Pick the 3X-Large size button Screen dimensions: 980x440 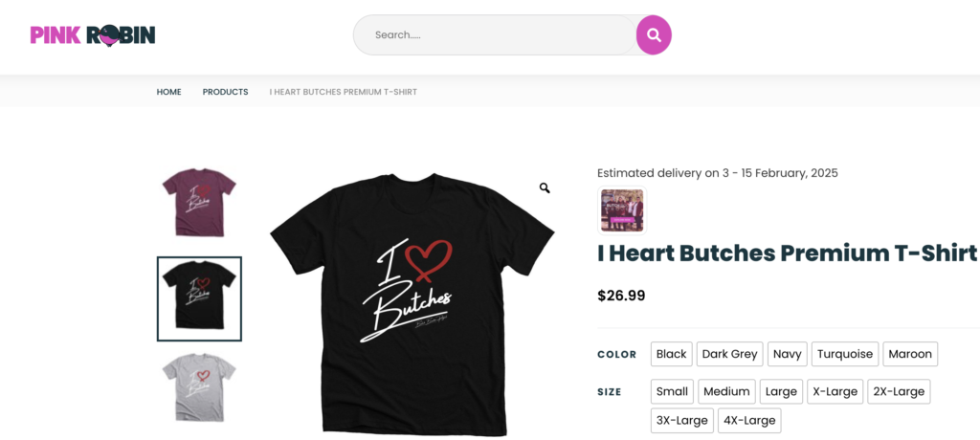pos(681,420)
